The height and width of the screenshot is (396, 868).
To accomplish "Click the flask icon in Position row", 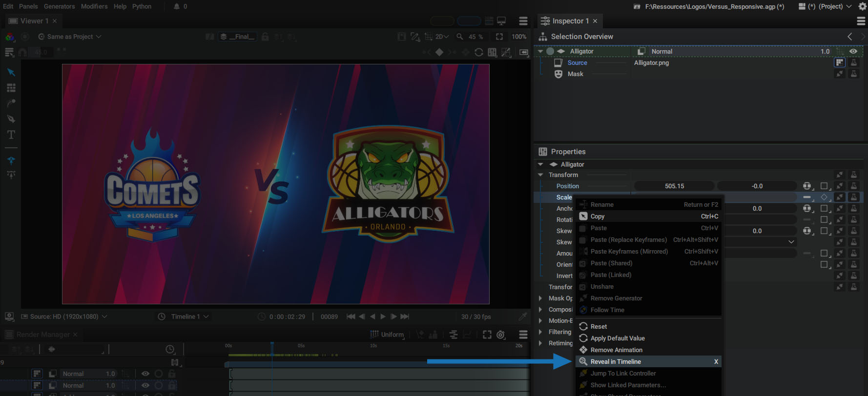I will coord(853,186).
